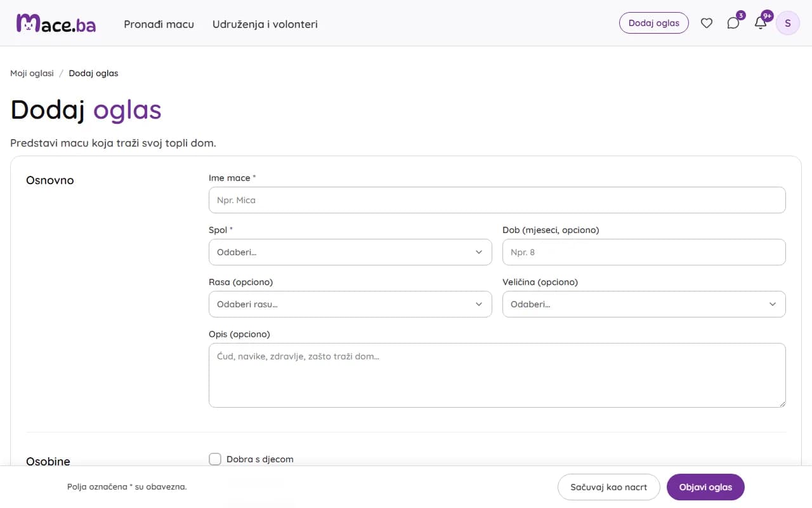Click the Mace.ba logo

[56, 23]
